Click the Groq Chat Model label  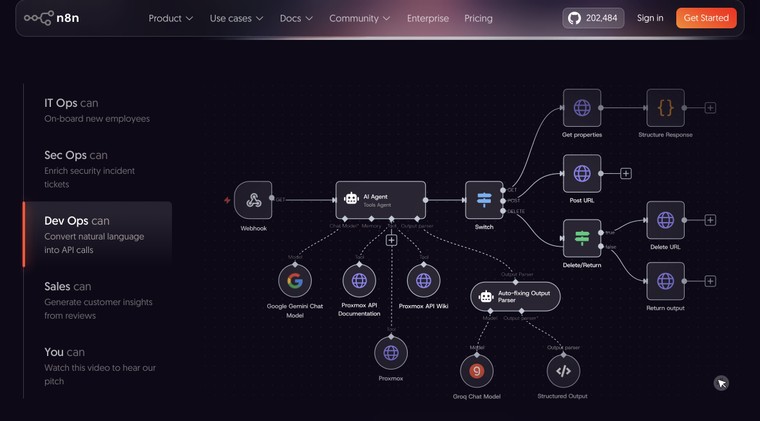click(476, 396)
